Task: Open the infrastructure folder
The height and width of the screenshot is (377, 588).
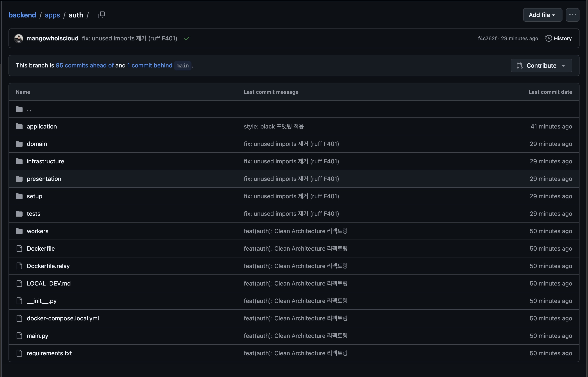Action: click(x=45, y=161)
